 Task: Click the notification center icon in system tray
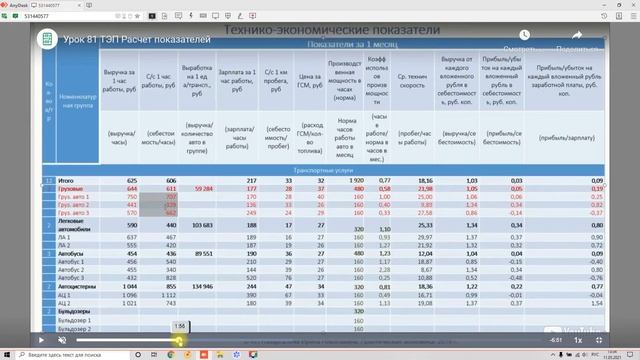pos(630,355)
